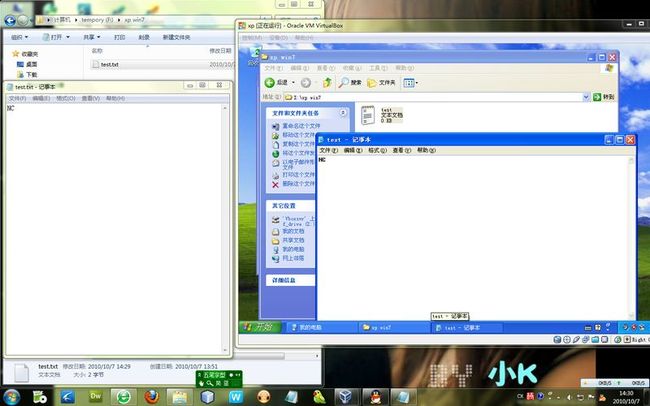Screen dimensions: 650x406
Task: Click the volume speaker icon in system tray
Action: [570, 397]
